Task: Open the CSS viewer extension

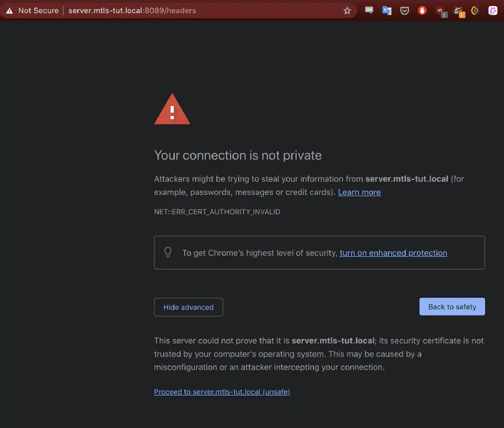Action: pyautogui.click(x=369, y=11)
